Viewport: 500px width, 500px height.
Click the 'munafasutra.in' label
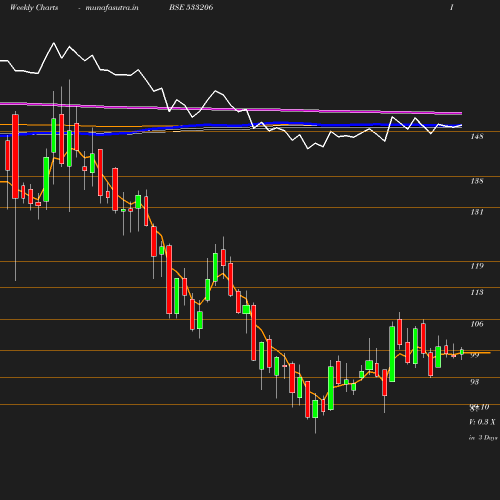tap(112, 8)
